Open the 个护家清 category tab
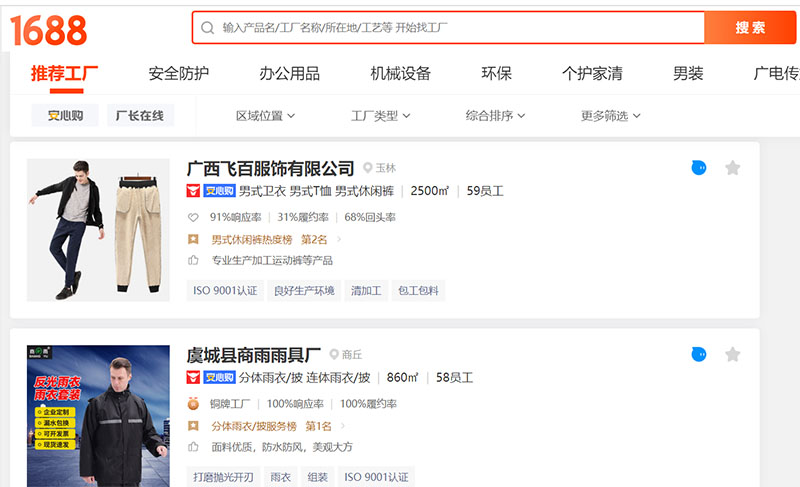 [x=592, y=73]
